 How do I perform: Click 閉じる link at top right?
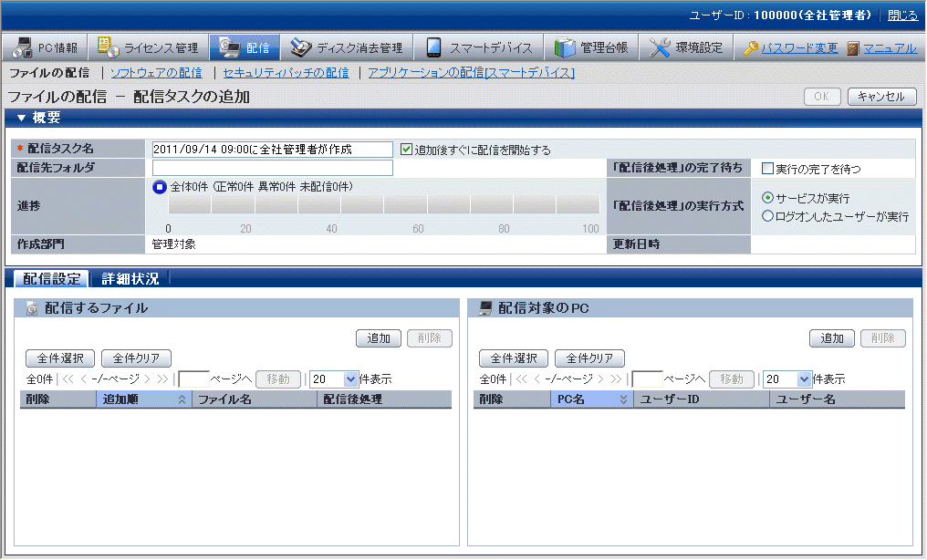902,16
